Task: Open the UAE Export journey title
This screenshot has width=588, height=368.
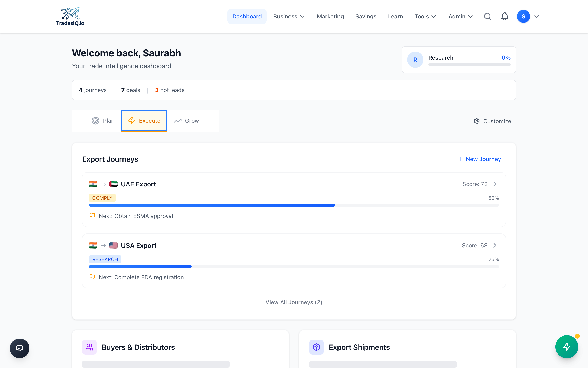Action: (138, 184)
